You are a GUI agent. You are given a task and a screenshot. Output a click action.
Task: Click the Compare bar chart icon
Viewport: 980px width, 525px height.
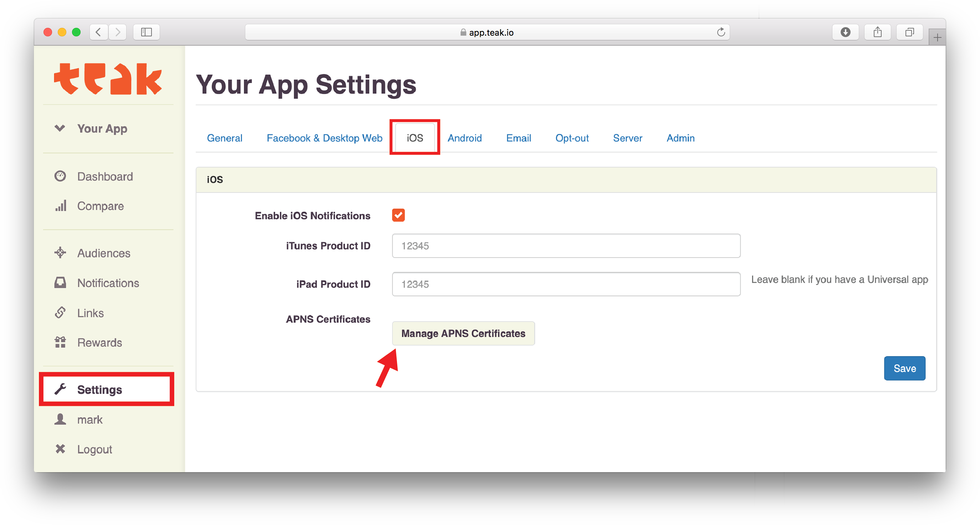61,205
